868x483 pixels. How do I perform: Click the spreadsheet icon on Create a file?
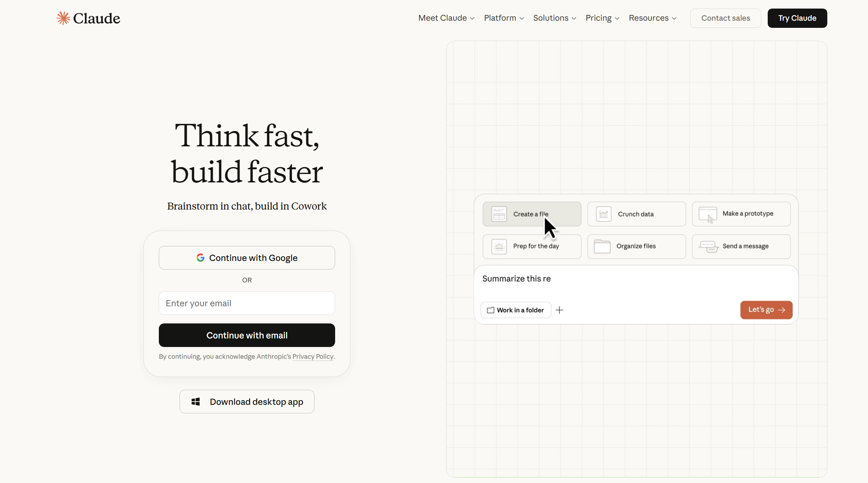click(499, 214)
